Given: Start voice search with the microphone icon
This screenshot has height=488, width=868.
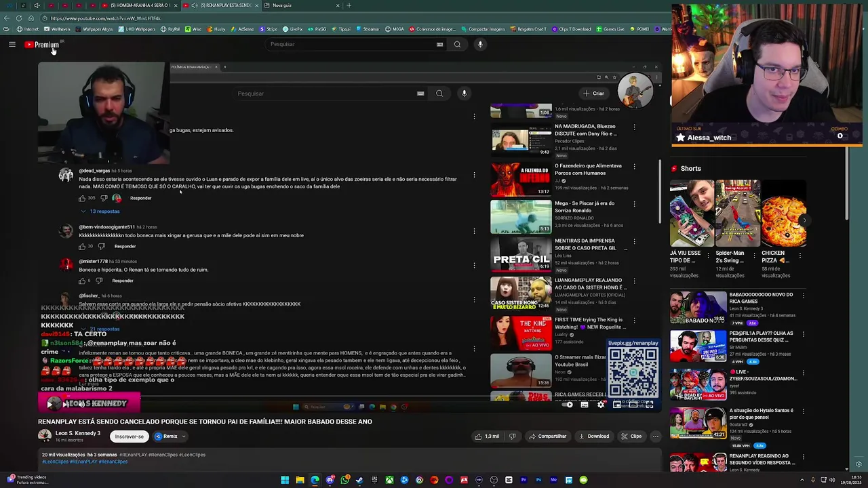Looking at the screenshot, I should coord(480,44).
